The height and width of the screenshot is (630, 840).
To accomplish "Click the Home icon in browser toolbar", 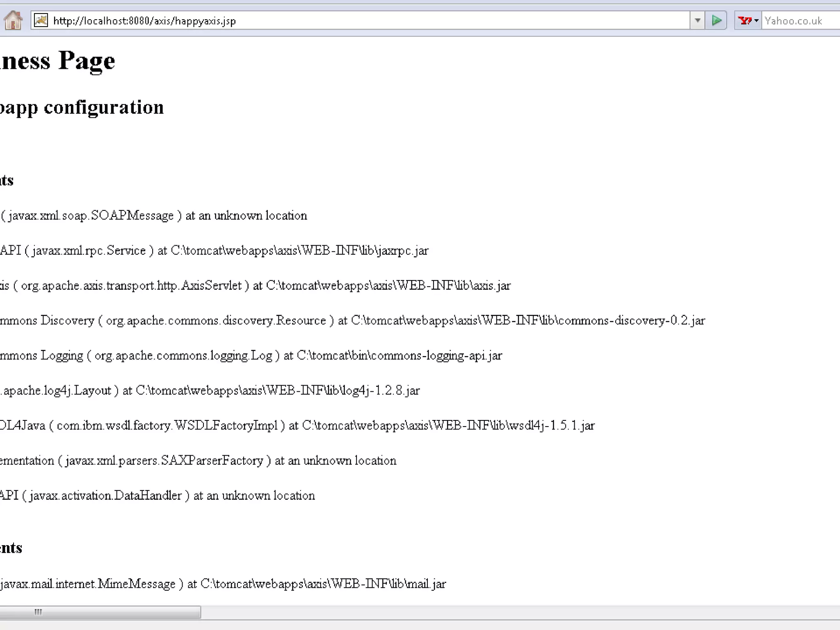I will tap(13, 20).
